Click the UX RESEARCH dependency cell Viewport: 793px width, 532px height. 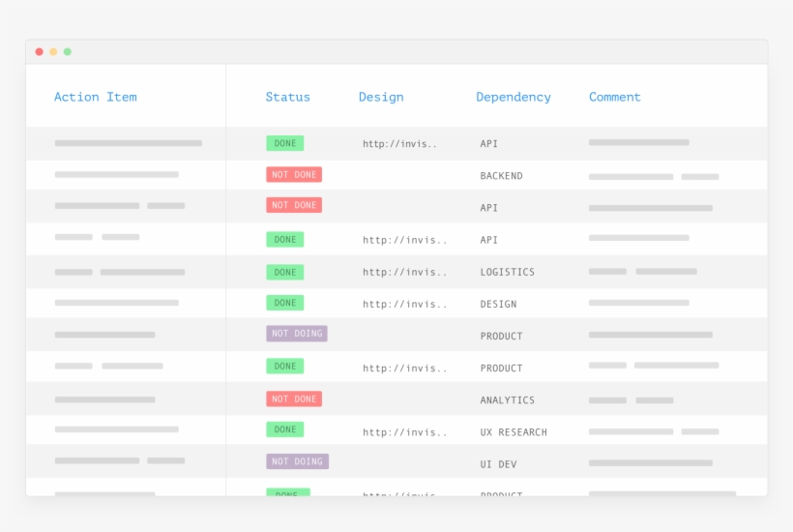point(513,432)
